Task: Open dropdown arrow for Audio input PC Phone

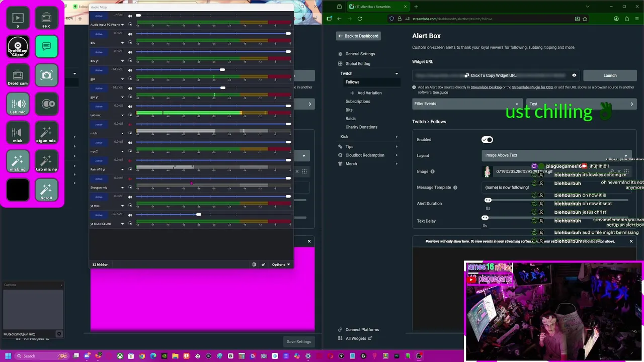Action: (122, 25)
